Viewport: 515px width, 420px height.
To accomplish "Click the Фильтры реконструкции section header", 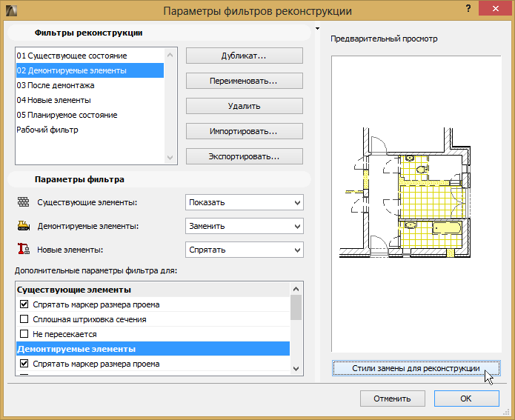I will 159,33.
